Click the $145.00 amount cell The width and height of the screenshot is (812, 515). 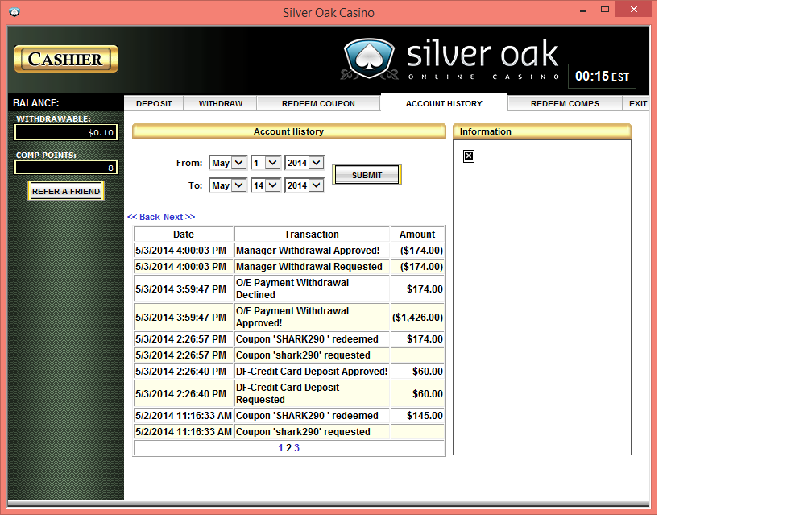pos(417,416)
